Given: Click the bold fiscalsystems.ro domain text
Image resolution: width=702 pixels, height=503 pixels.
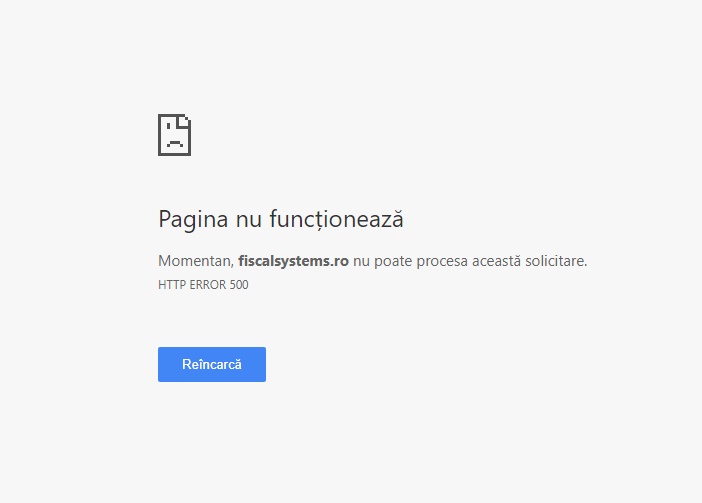Looking at the screenshot, I should (293, 260).
